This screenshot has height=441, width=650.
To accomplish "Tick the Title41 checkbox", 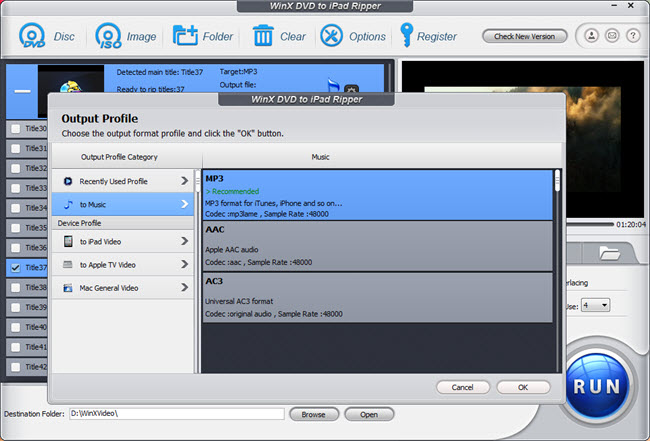I will tap(16, 347).
